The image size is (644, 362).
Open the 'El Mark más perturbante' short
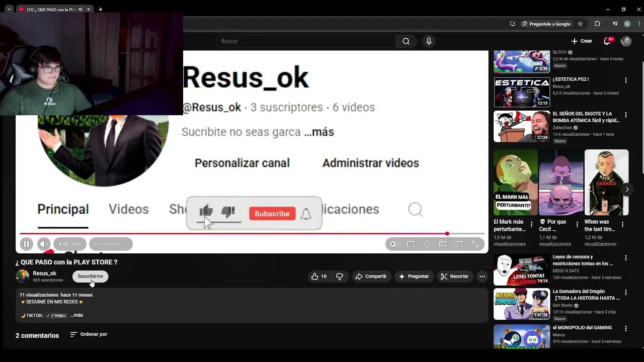(516, 183)
